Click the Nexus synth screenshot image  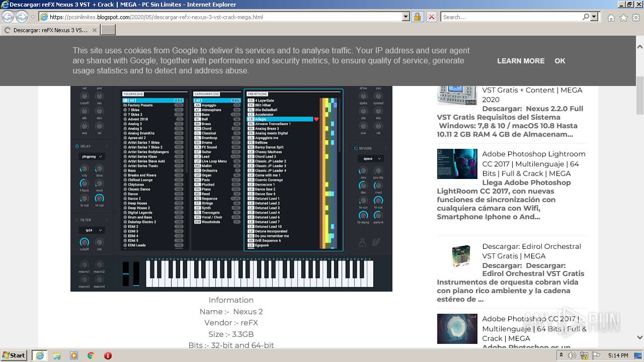pyautogui.click(x=231, y=189)
